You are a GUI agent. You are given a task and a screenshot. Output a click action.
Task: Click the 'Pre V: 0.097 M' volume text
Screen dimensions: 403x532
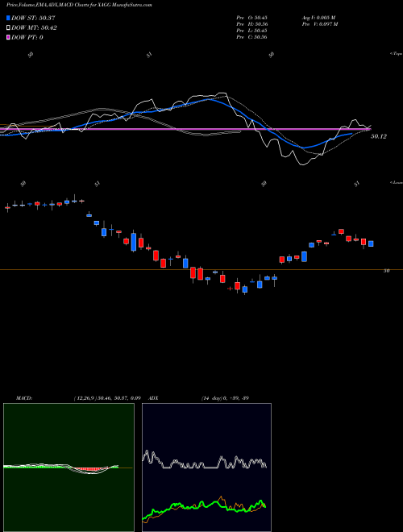(320, 24)
